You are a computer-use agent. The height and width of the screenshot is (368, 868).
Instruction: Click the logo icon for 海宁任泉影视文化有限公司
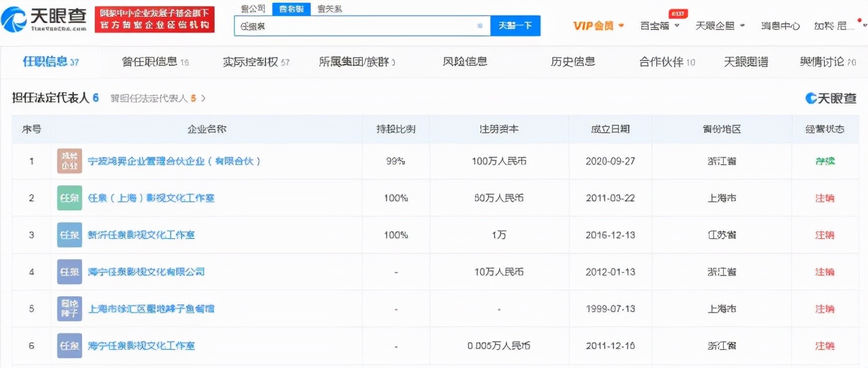click(69, 272)
